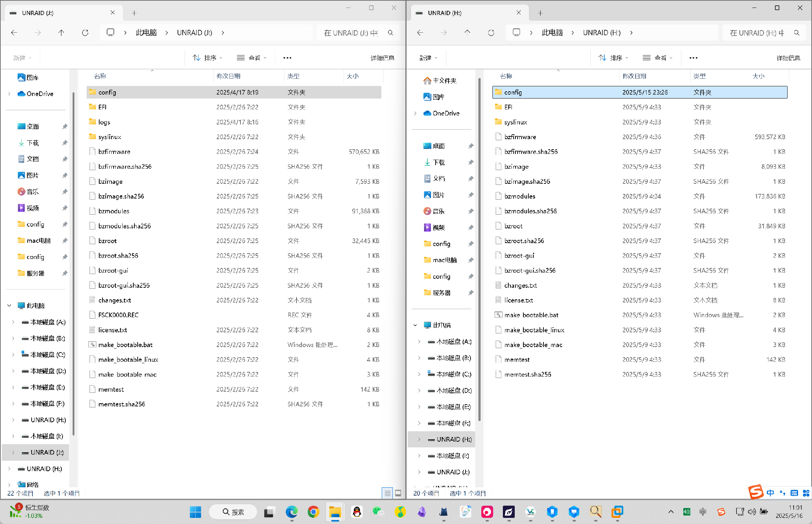Click Microsoft Edge taskbar icon
The width and height of the screenshot is (812, 524).
coord(292,511)
